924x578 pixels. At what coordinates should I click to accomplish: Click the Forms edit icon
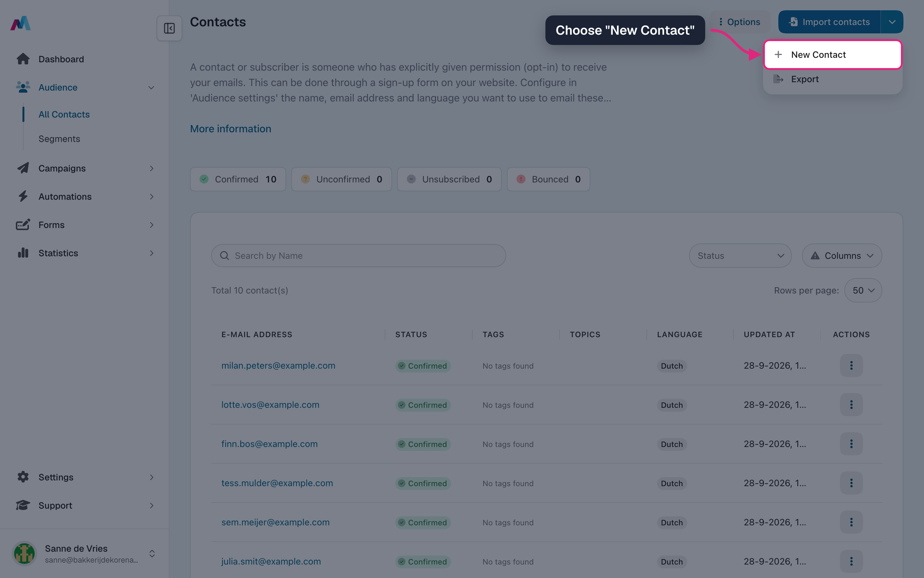(x=23, y=225)
